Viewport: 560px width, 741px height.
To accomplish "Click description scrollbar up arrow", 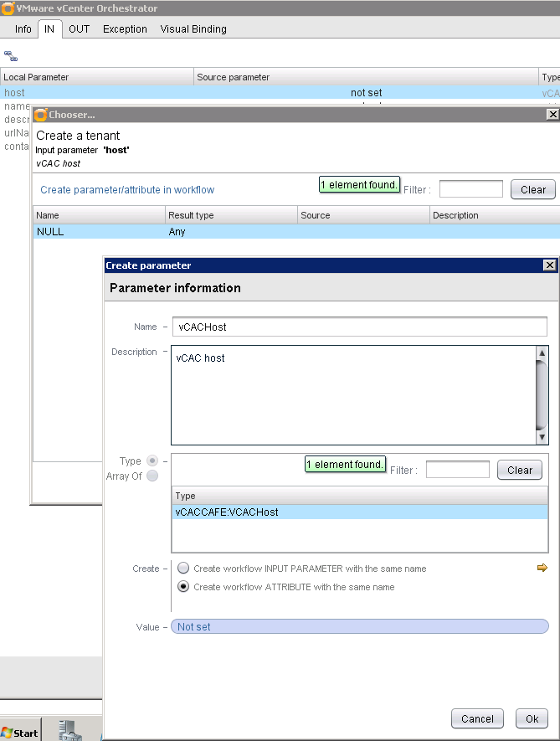I will [542, 352].
